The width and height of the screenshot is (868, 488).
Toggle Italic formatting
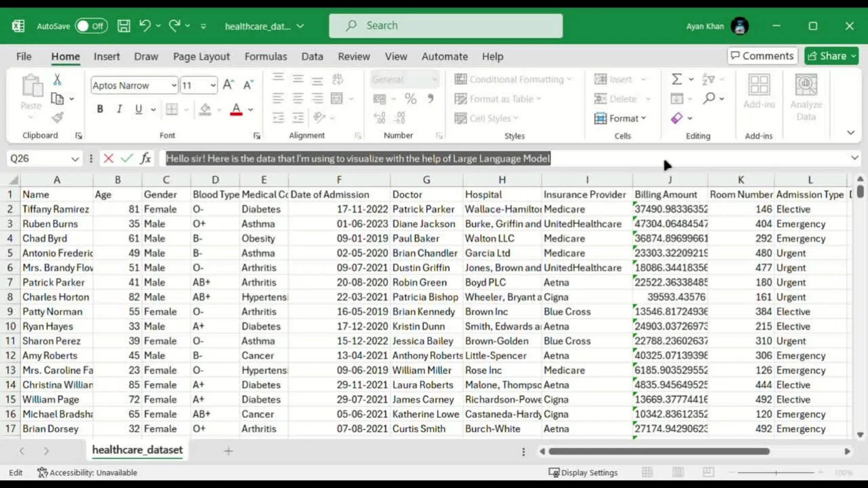[x=120, y=109]
